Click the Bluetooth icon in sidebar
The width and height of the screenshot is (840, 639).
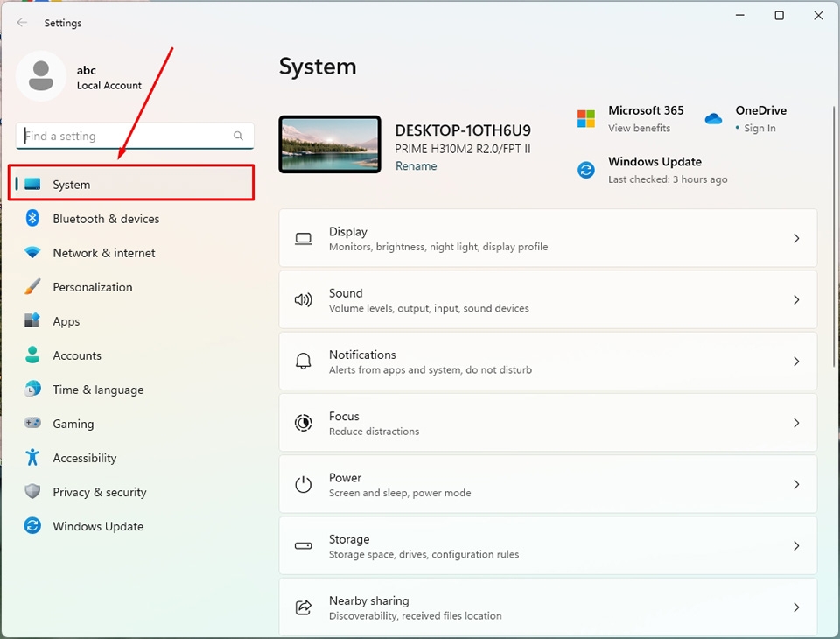32,218
